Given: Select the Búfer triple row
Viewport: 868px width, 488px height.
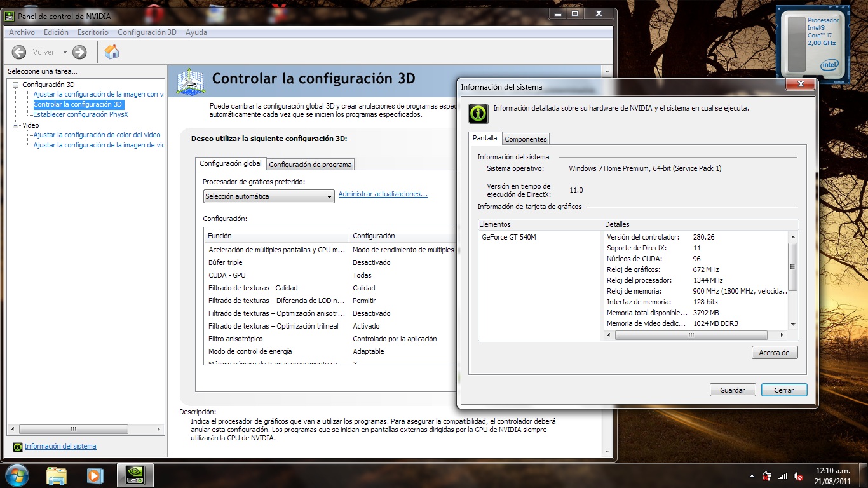Looking at the screenshot, I should coord(330,262).
